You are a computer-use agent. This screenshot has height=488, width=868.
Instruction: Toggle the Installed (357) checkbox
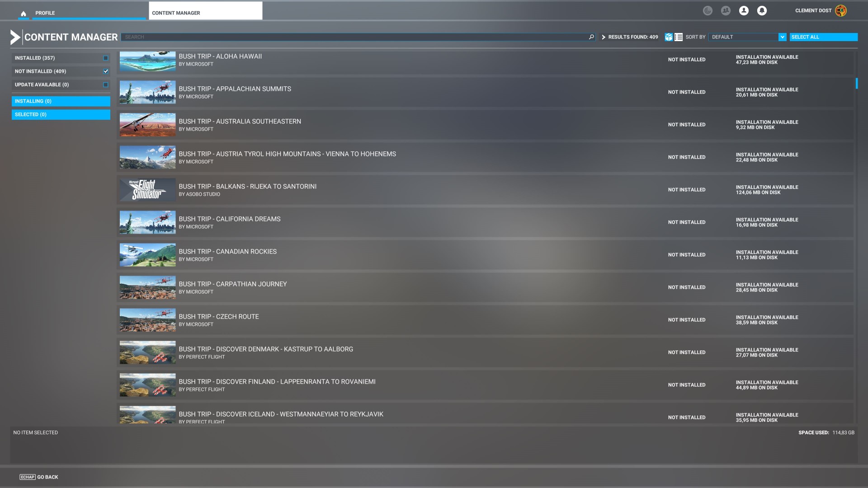pos(106,58)
